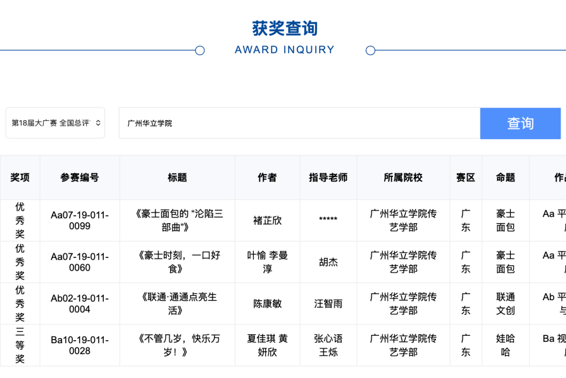The image size is (566, 378).
Task: Click author name 陈康敏
Action: (x=267, y=304)
